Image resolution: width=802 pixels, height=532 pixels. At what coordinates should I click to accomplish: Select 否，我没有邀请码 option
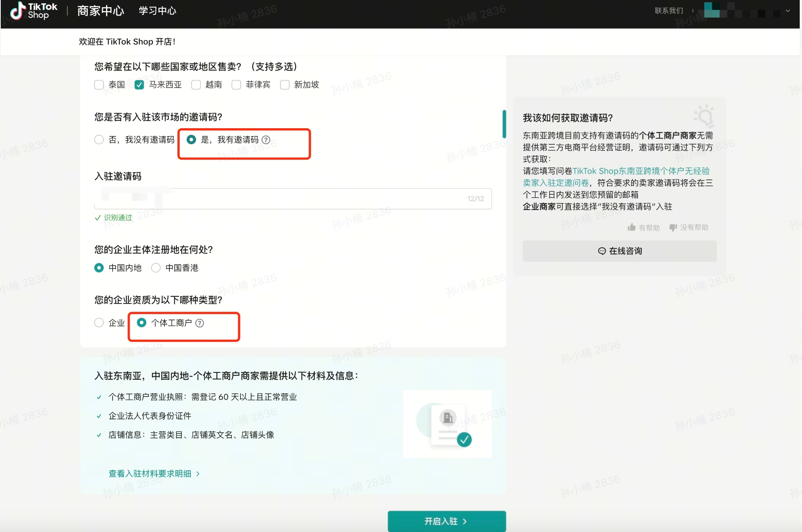(x=99, y=139)
